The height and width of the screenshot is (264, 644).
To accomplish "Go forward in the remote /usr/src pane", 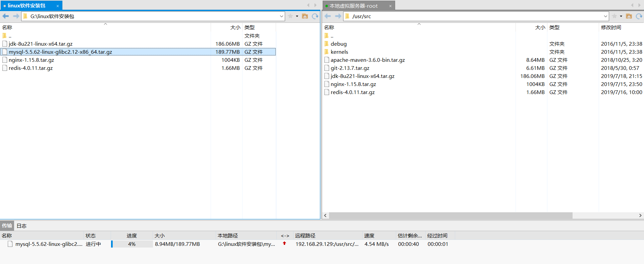I will point(338,16).
